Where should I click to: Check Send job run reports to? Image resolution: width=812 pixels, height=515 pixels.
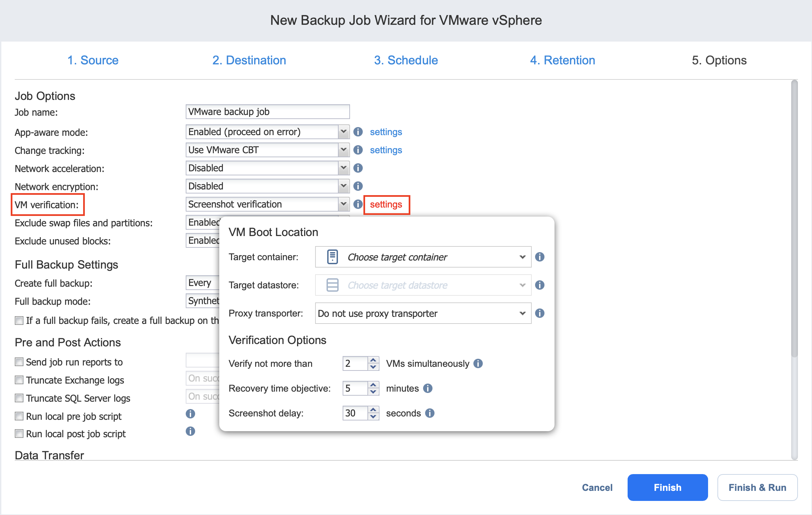[x=19, y=362]
